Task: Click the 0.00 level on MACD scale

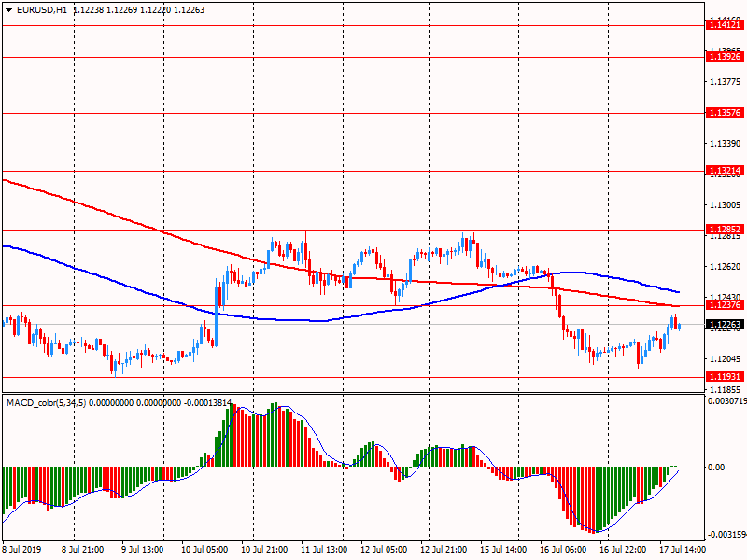Action: pos(716,468)
